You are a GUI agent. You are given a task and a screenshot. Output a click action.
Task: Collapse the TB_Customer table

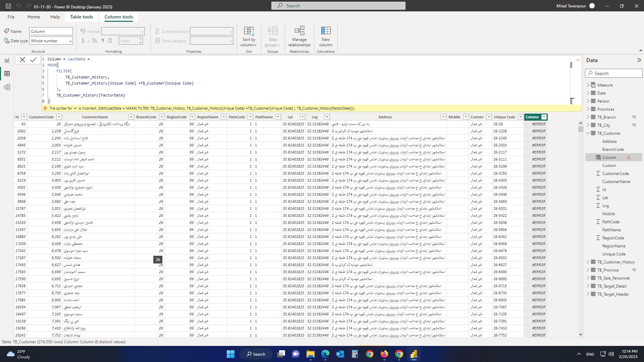coord(588,133)
